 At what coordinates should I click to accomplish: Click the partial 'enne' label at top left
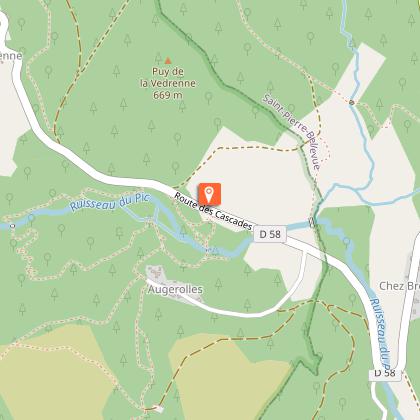click(x=11, y=56)
